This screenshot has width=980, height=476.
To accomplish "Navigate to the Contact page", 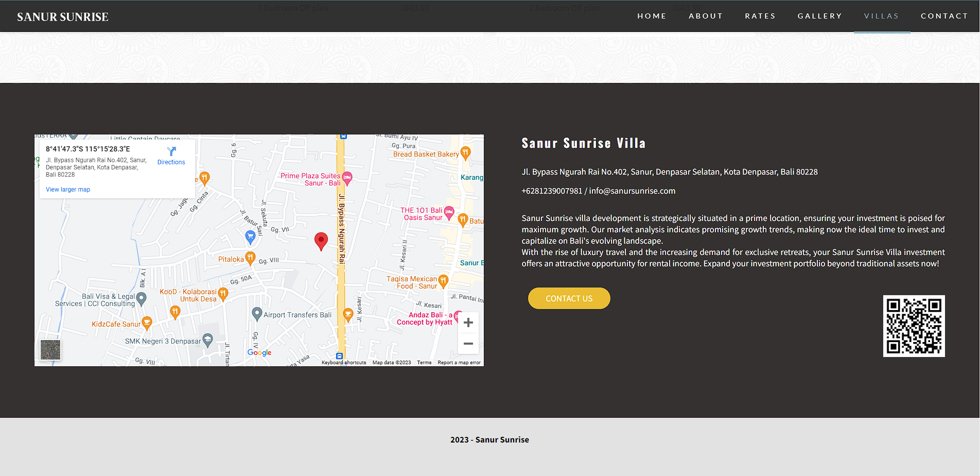I will [944, 16].
